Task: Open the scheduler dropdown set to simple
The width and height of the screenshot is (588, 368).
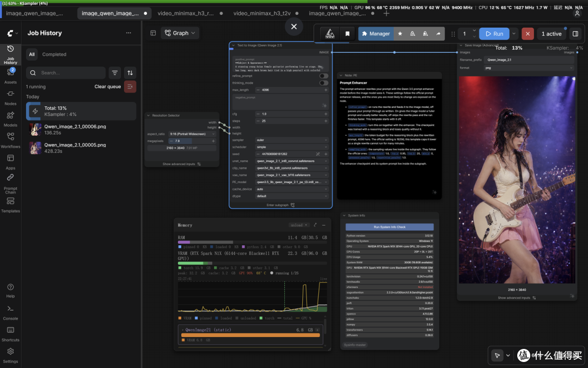Action: 292,147
